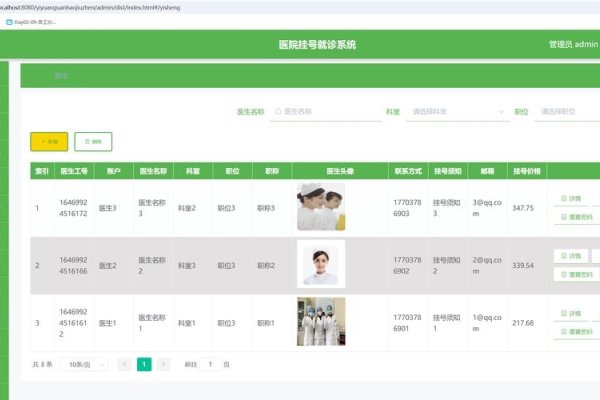Viewport: 600px width, 400px height.
Task: Click the email cell 2@qq.com
Action: click(x=487, y=265)
